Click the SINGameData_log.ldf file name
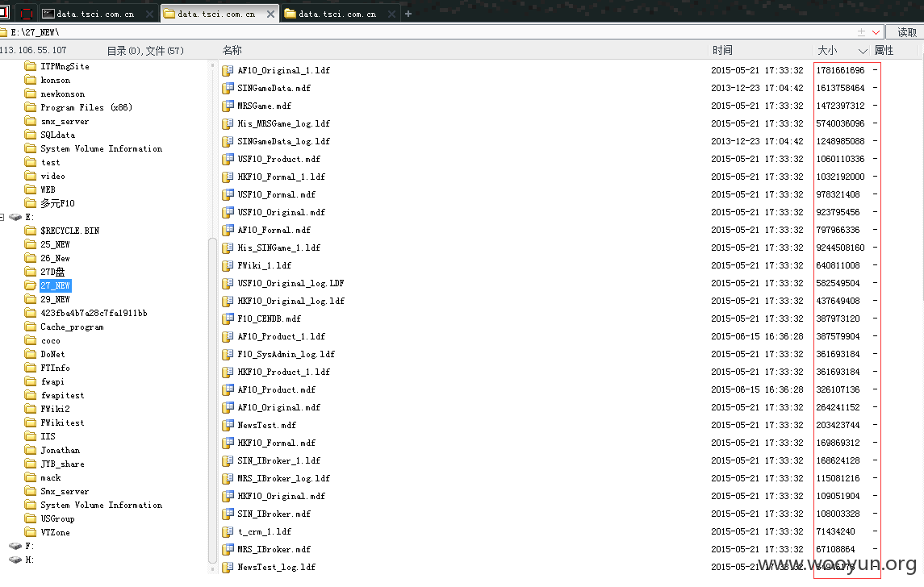Screen dimensions: 924x587 [x=284, y=141]
